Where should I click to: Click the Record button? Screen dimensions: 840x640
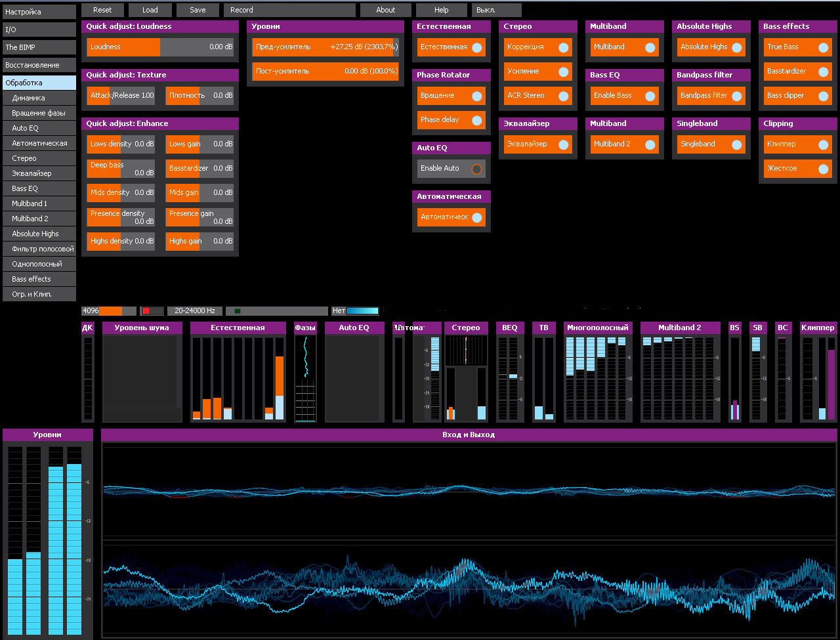pyautogui.click(x=289, y=10)
